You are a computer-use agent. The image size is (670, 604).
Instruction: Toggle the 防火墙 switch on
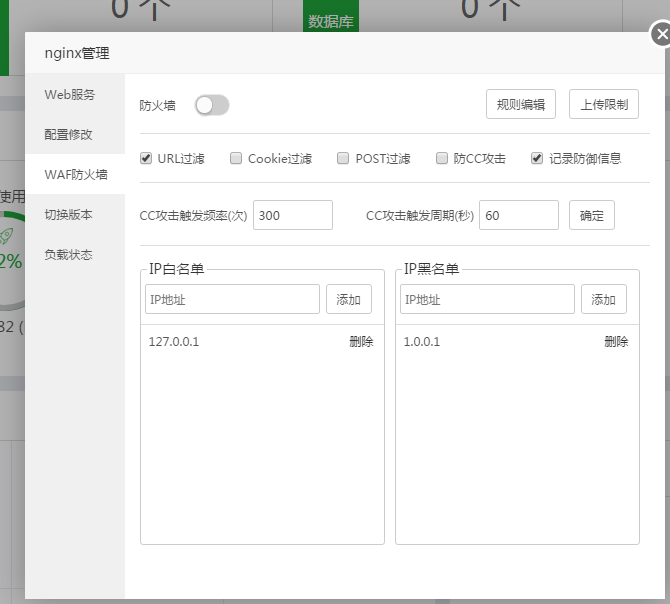click(212, 106)
